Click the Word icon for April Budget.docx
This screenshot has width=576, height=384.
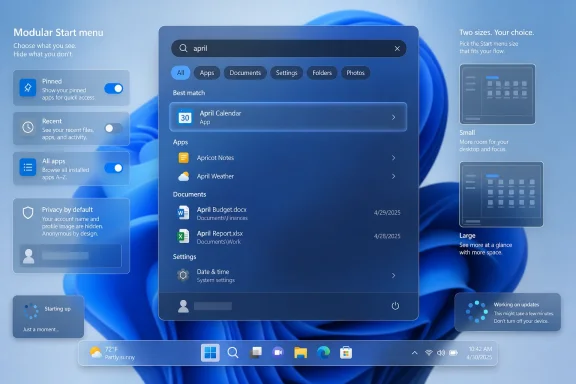coord(183,213)
